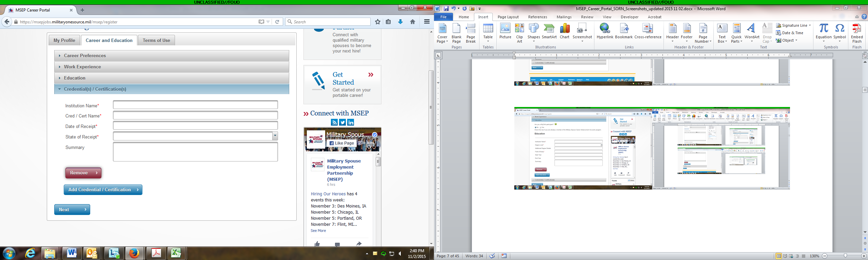The height and width of the screenshot is (260, 868).
Task: Click the Date of Receipt field
Action: point(195,126)
